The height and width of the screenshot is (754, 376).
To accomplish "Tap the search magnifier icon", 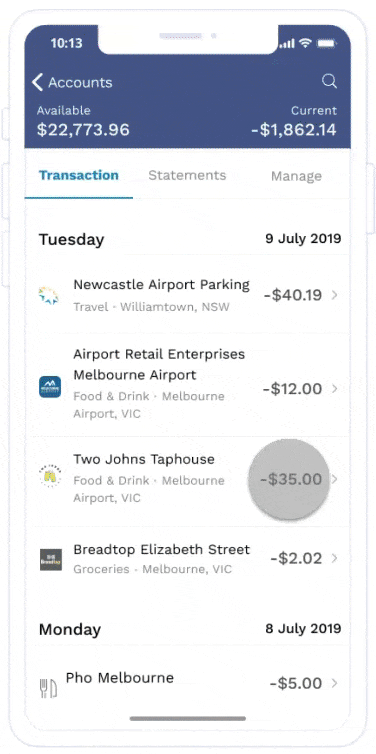I will 329,81.
